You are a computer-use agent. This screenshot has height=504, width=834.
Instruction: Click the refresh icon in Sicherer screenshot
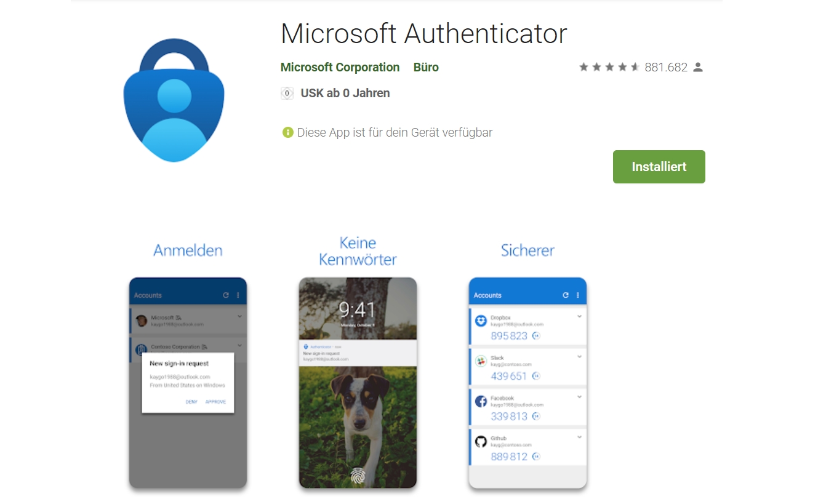(x=566, y=295)
